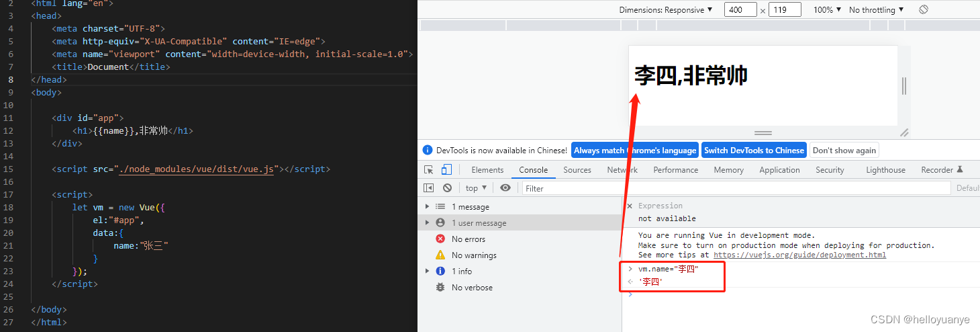Image resolution: width=980 pixels, height=332 pixels.
Task: Switch to the Memory tab
Action: 729,170
